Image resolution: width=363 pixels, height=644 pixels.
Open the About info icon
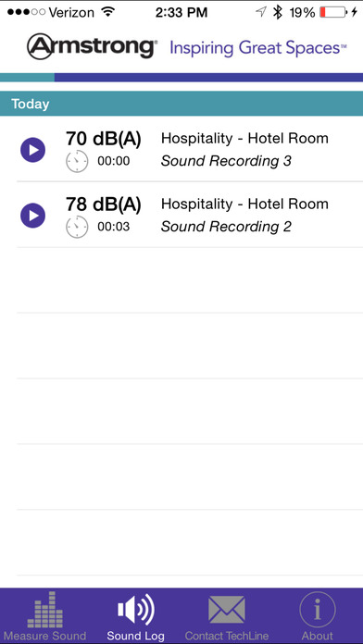[x=318, y=610]
